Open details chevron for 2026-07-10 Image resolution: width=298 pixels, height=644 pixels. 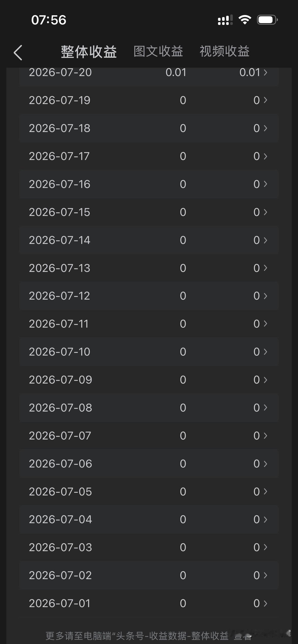[x=265, y=352]
